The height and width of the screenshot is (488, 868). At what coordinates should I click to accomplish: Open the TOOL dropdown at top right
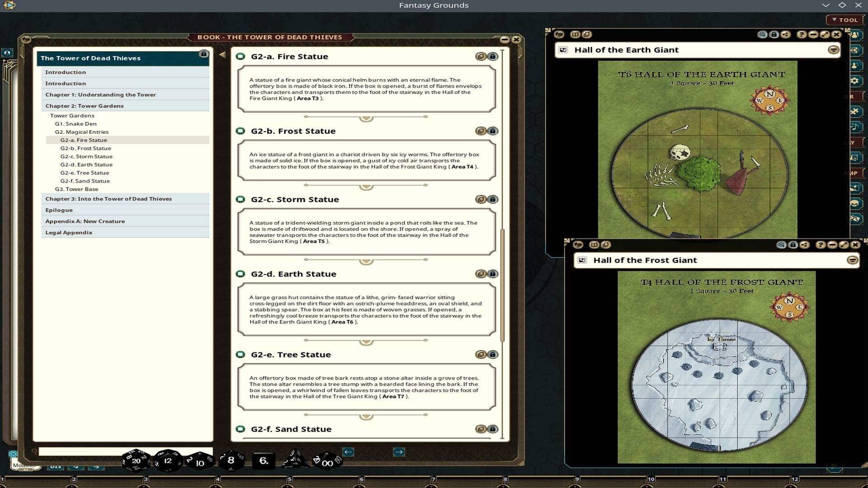(844, 20)
